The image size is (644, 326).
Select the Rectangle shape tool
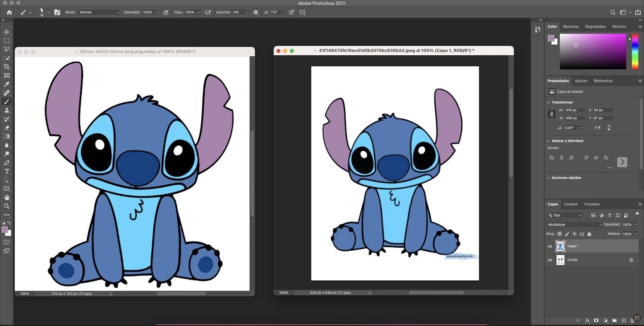[x=7, y=189]
